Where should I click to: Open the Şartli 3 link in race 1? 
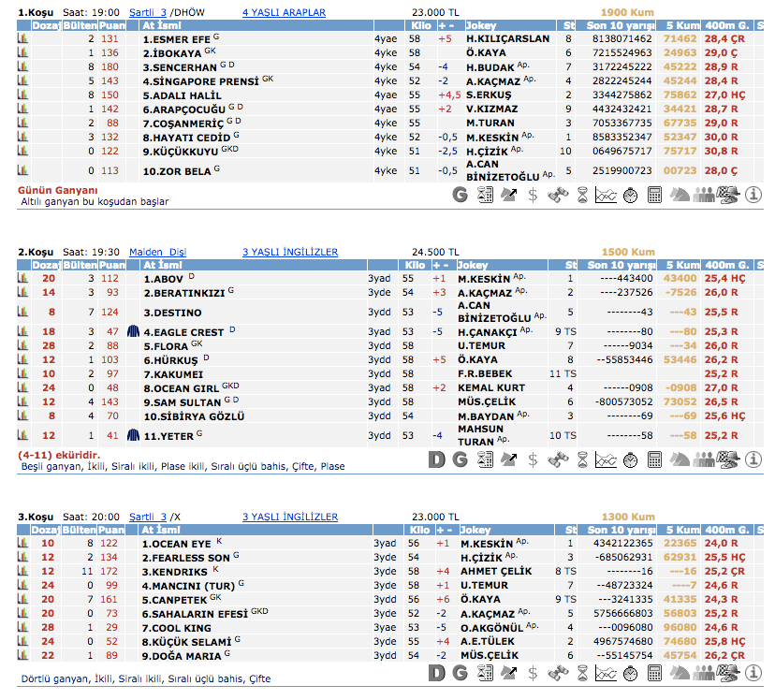(x=147, y=12)
